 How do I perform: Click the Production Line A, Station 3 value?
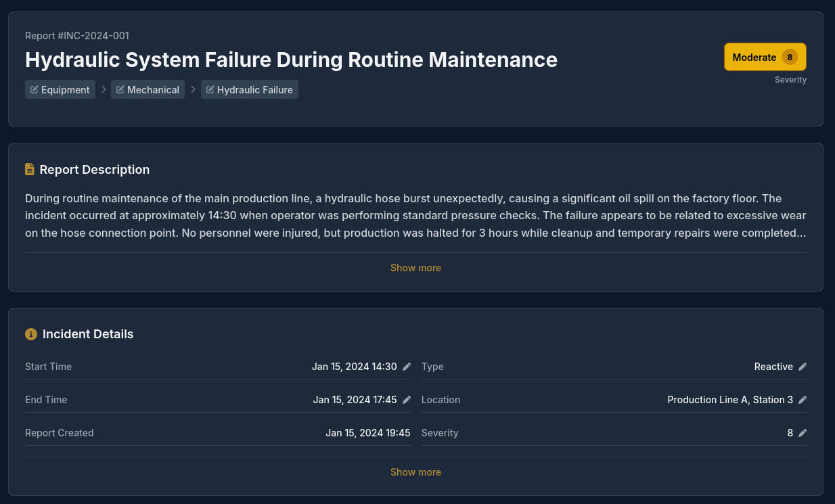729,400
